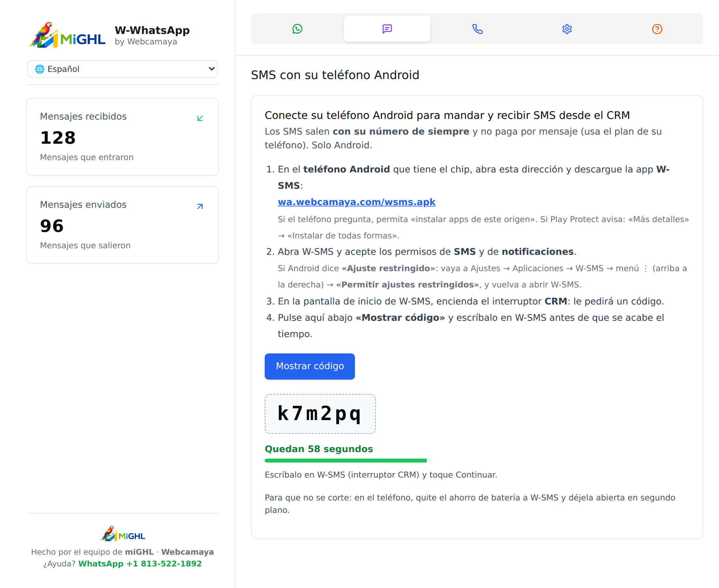
Task: Open the WhatsApp tab icon
Action: pyautogui.click(x=297, y=29)
